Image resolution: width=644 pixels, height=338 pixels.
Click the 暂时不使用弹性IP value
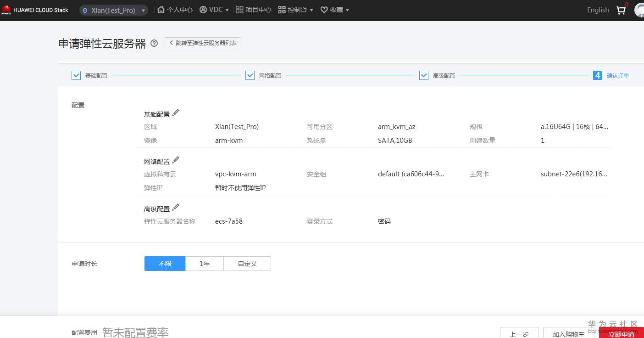point(240,188)
